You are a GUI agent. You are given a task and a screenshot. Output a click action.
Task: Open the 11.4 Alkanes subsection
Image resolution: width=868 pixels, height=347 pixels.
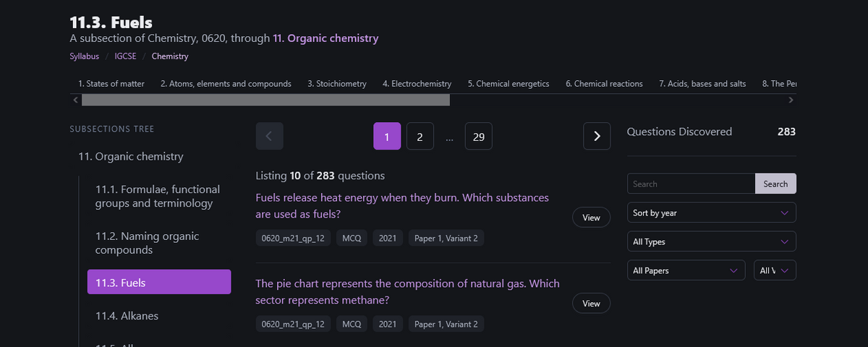tap(127, 316)
